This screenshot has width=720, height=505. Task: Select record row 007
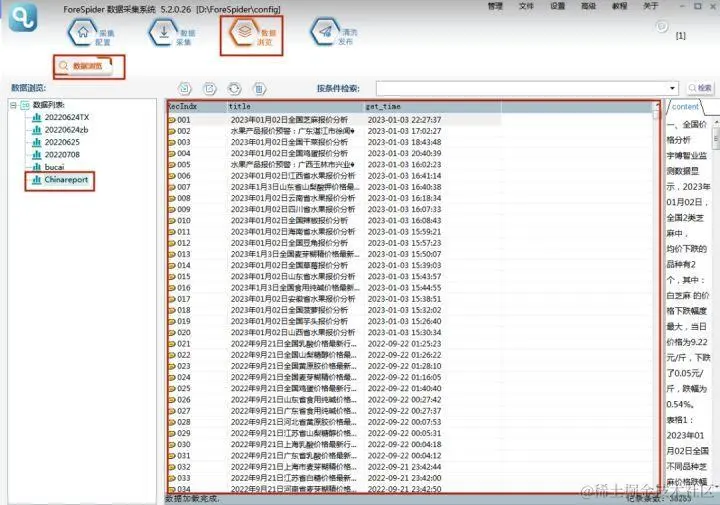(x=334, y=187)
